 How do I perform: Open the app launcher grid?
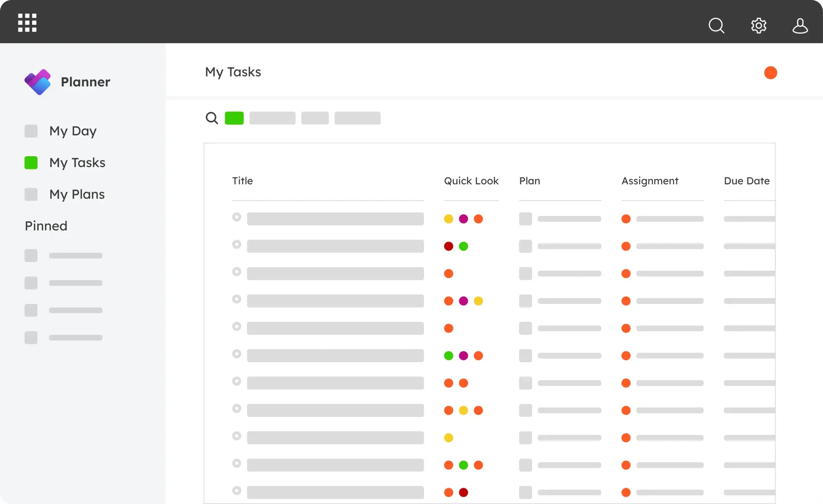tap(27, 23)
